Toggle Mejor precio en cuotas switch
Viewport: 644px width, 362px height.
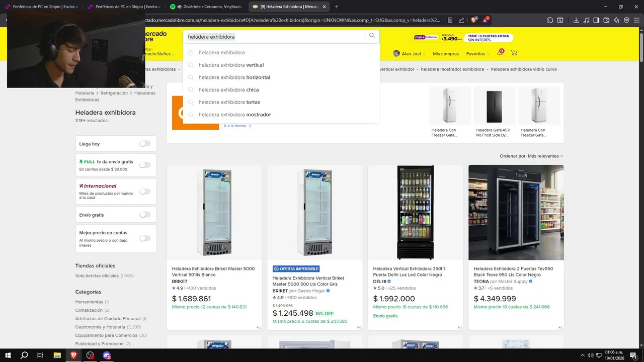[x=145, y=238]
